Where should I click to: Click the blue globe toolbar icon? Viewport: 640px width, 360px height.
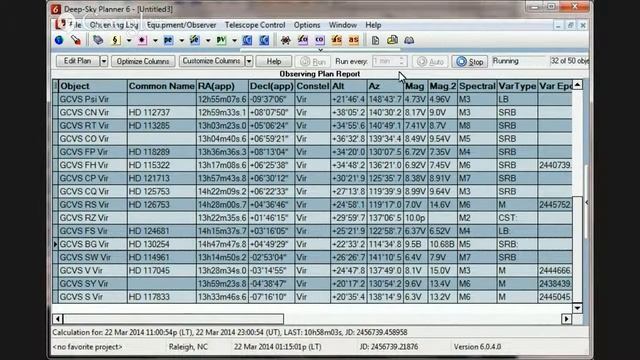[x=59, y=40]
